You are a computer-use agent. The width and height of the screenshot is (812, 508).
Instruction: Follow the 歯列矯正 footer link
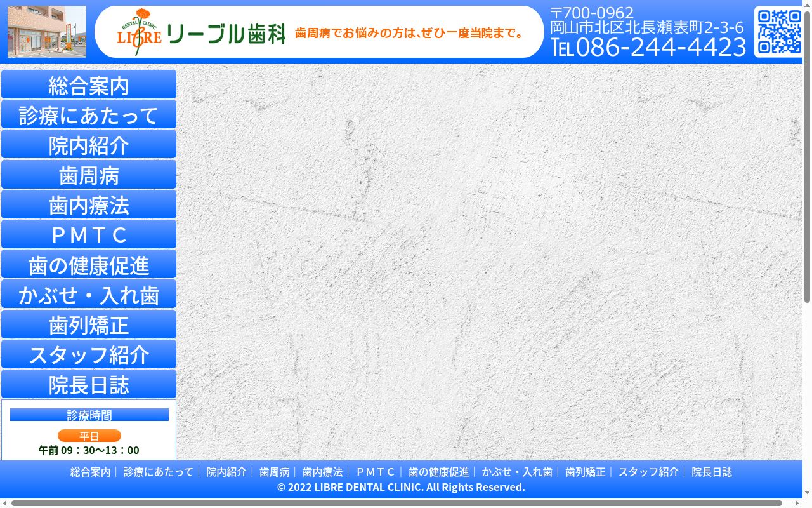586,472
